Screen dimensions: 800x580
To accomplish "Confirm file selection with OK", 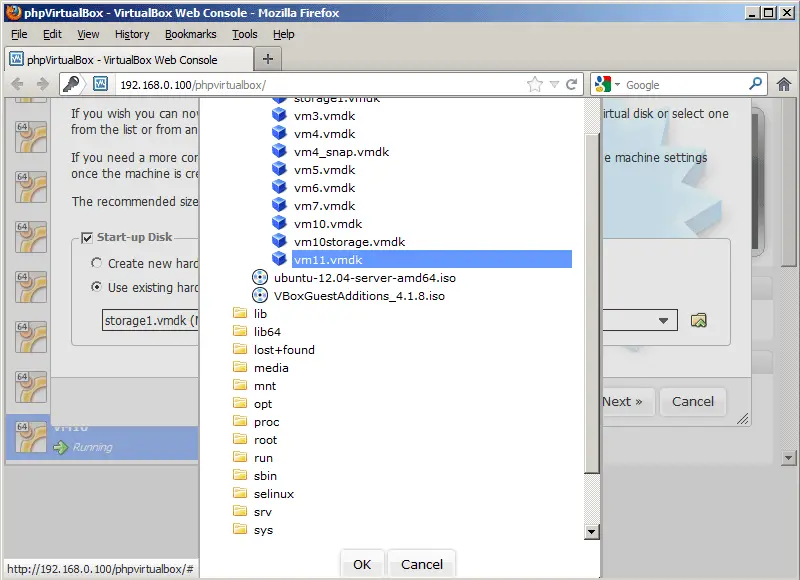I will coord(362,564).
